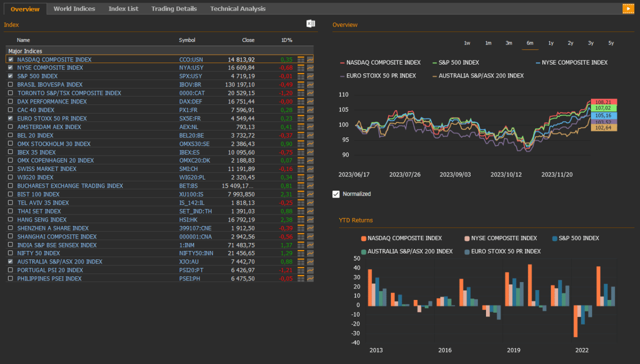Switch to the World Indices tab
Screen dimensions: 640x364
coord(74,8)
